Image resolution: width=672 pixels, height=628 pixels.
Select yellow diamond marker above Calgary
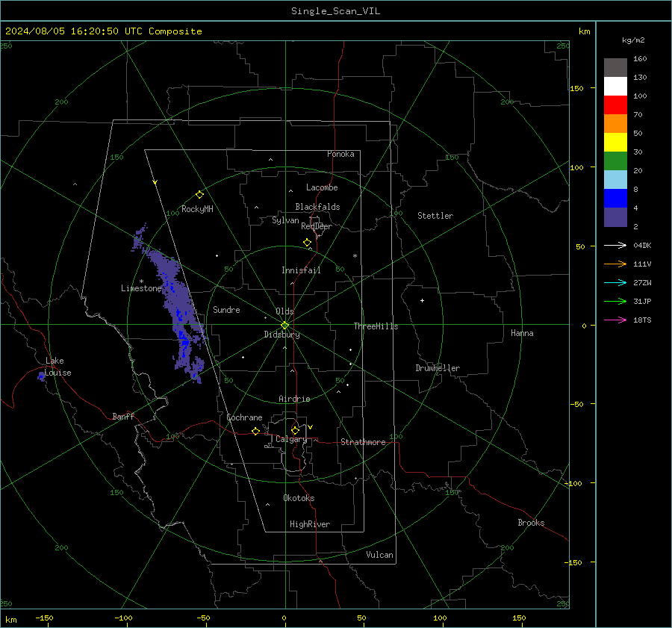point(295,430)
